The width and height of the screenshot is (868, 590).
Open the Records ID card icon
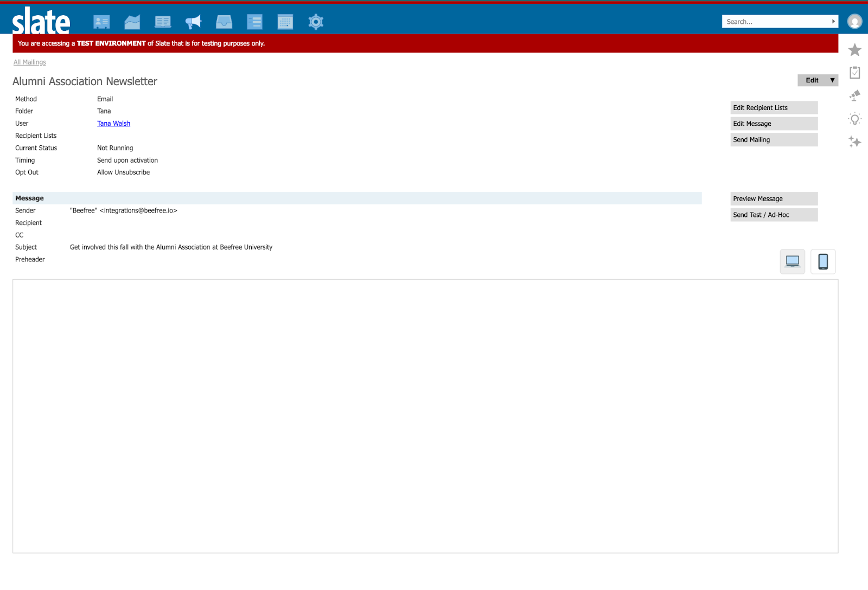[101, 22]
